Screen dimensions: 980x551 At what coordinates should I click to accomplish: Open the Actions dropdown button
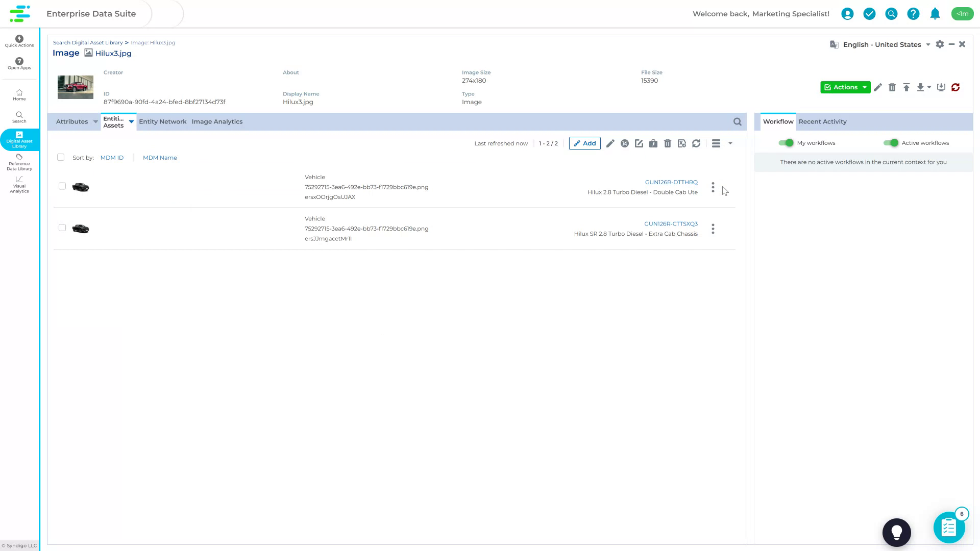click(845, 87)
